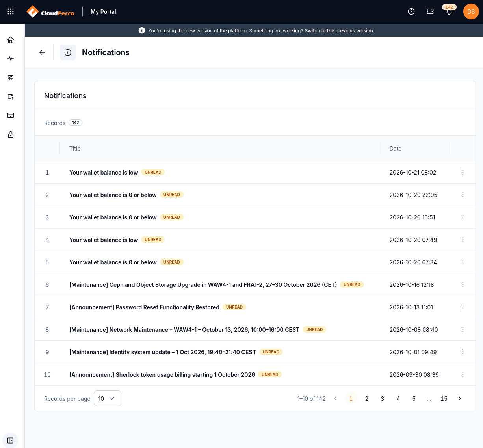This screenshot has width=483, height=448.
Task: Open row actions for the 22:05 wallet notification
Action: [x=463, y=195]
